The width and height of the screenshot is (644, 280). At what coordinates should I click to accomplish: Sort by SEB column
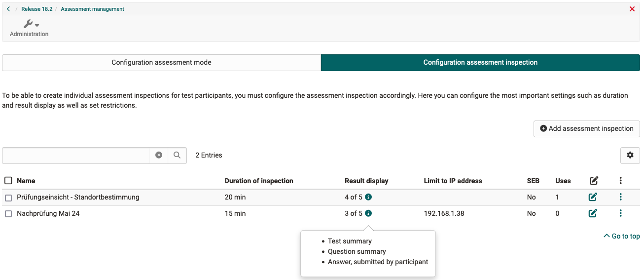point(533,181)
